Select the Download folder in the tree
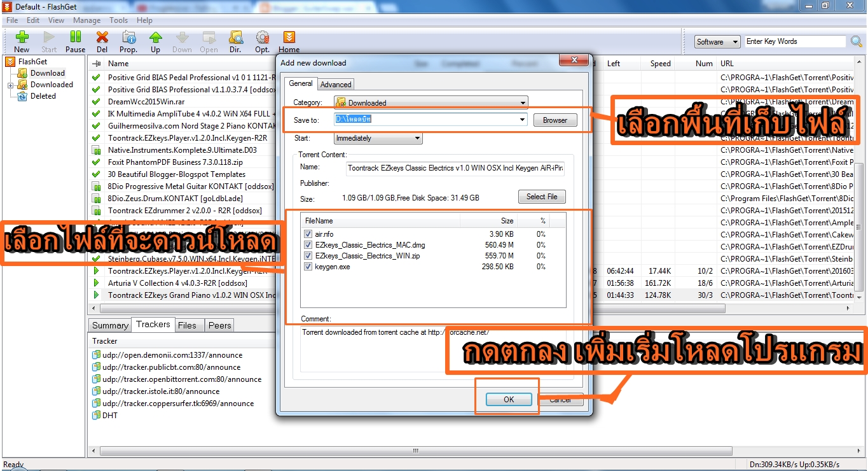 coord(47,73)
